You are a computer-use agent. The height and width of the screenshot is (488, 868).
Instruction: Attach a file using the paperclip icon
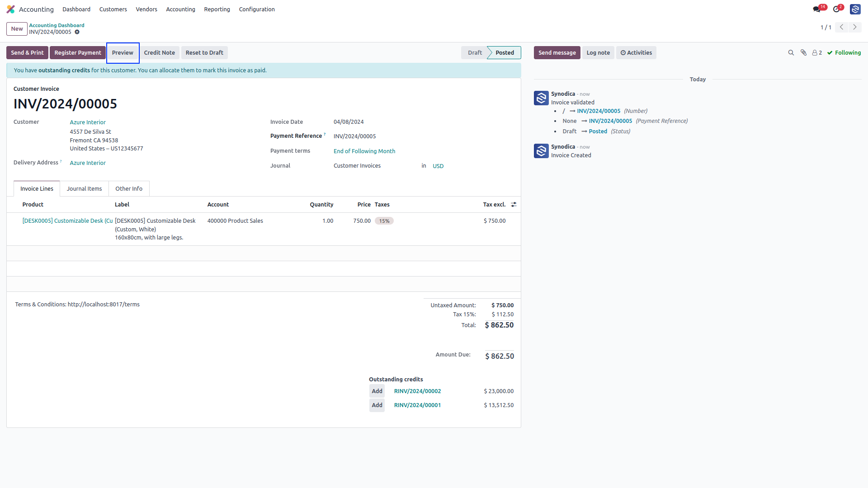pyautogui.click(x=803, y=53)
